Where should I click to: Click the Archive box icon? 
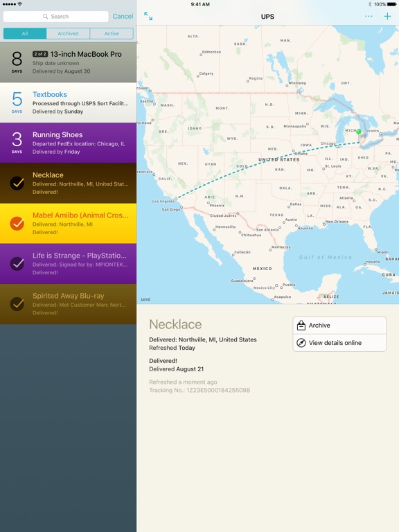tap(301, 326)
